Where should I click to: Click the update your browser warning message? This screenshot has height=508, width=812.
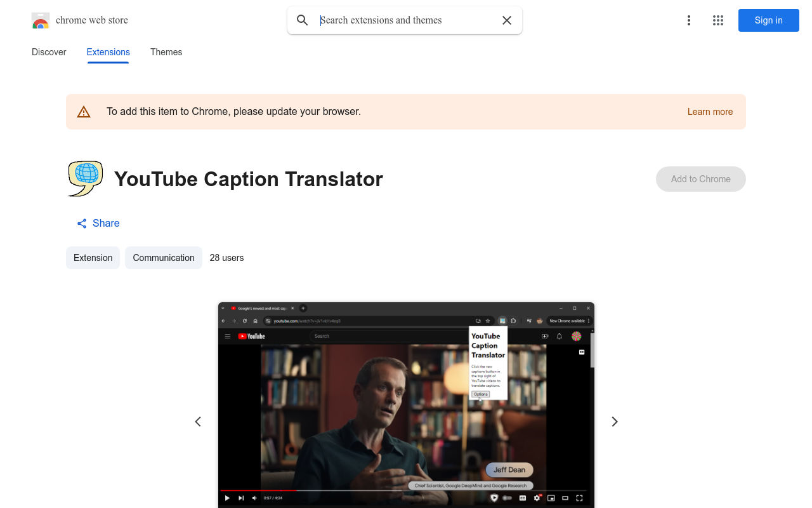click(233, 112)
